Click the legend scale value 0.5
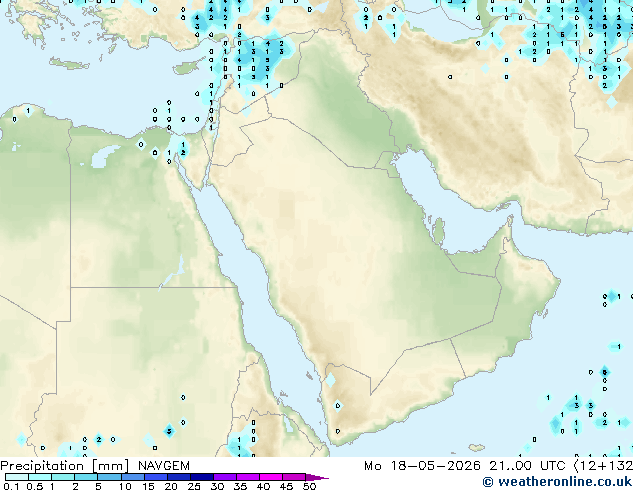The height and width of the screenshot is (490, 634). [35, 486]
